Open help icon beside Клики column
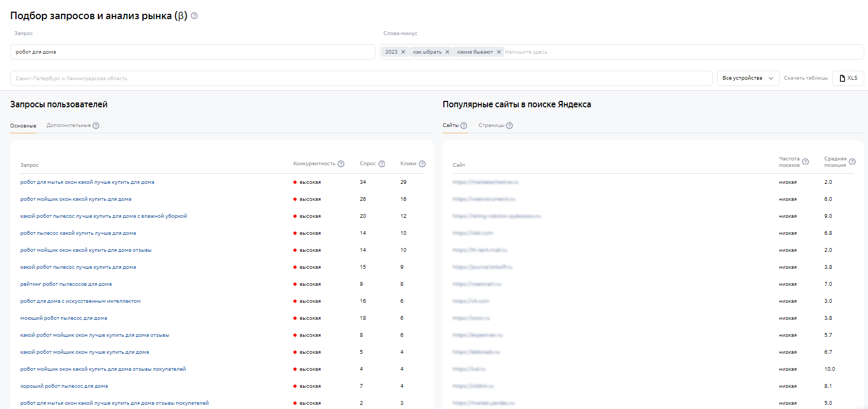The height and width of the screenshot is (409, 868). [423, 164]
